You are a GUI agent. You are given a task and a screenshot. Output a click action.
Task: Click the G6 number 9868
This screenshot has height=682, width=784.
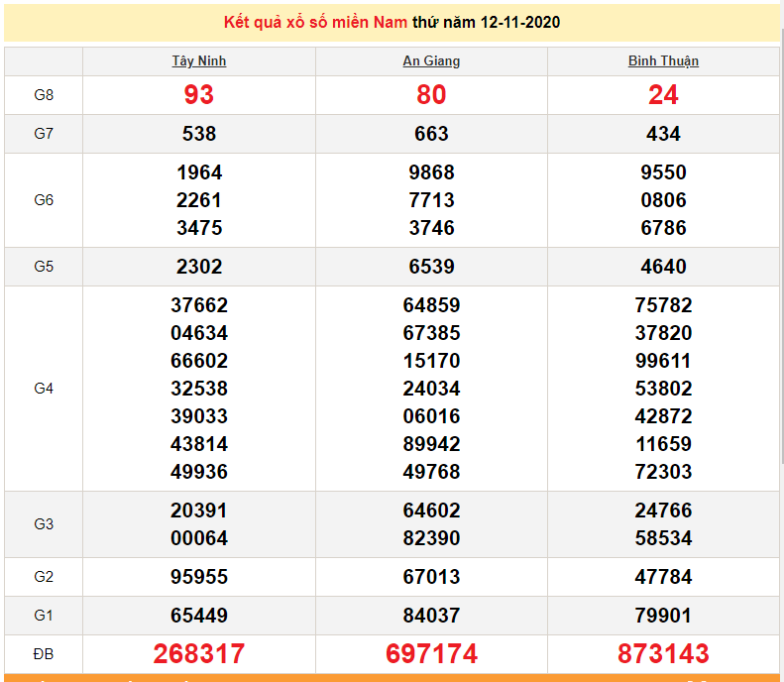431,172
